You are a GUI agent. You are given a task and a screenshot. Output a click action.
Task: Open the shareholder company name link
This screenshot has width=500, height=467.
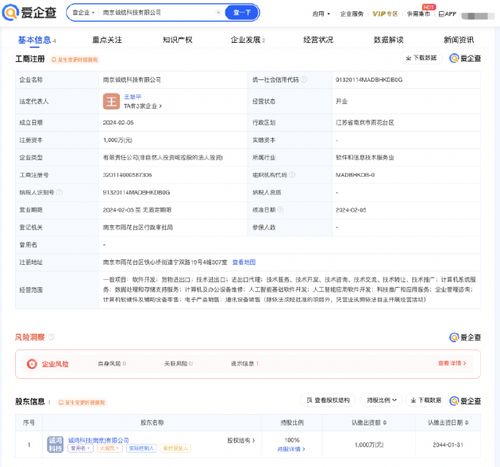click(x=98, y=440)
